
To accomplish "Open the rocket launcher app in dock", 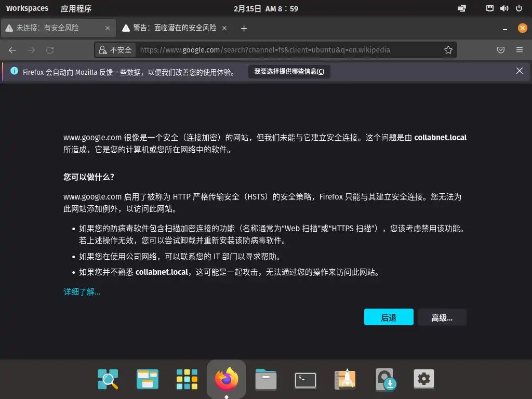I will point(345,379).
